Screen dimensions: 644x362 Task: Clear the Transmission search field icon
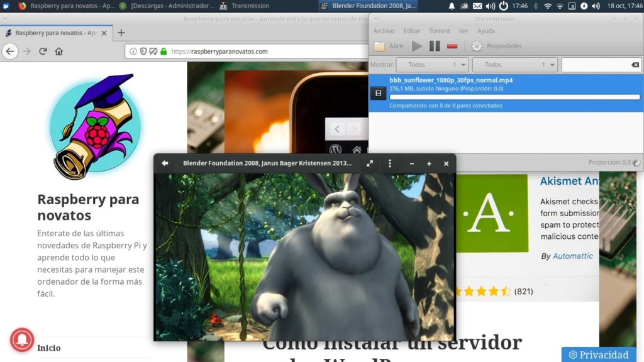pyautogui.click(x=635, y=65)
